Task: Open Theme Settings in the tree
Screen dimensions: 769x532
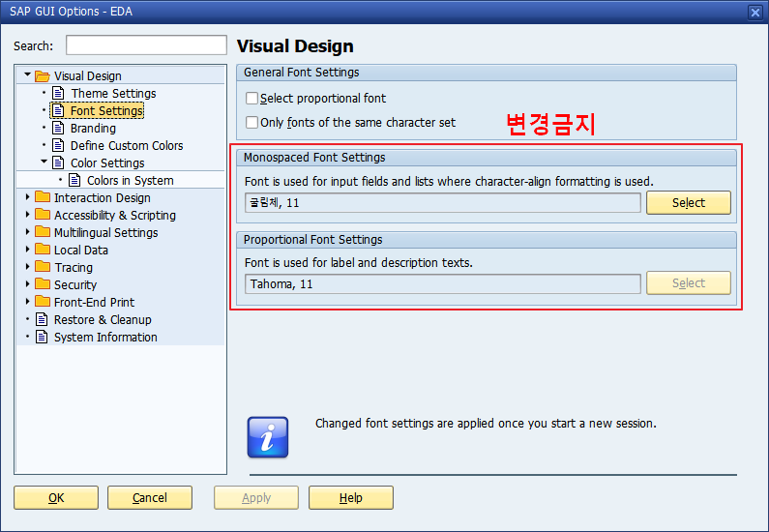Action: [113, 93]
